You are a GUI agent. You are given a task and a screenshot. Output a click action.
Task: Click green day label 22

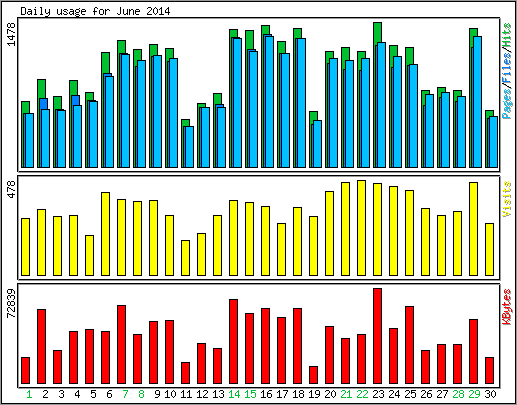(362, 395)
